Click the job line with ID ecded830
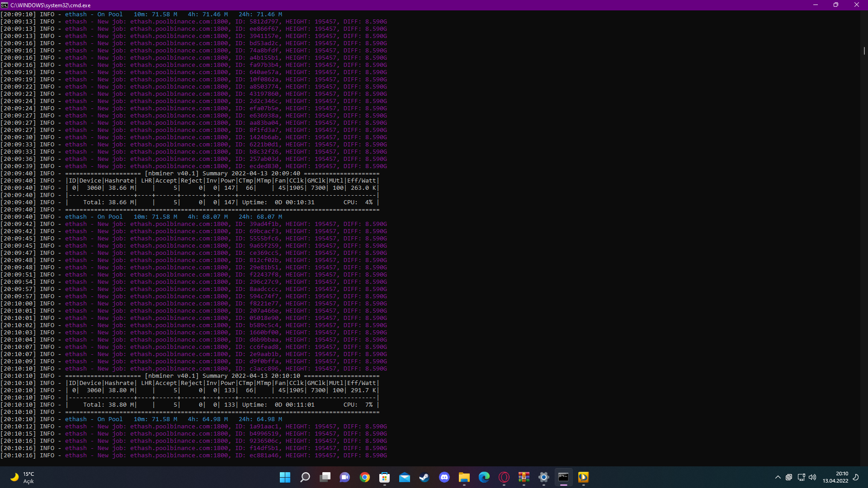Viewport: 868px width, 488px height. [193, 166]
